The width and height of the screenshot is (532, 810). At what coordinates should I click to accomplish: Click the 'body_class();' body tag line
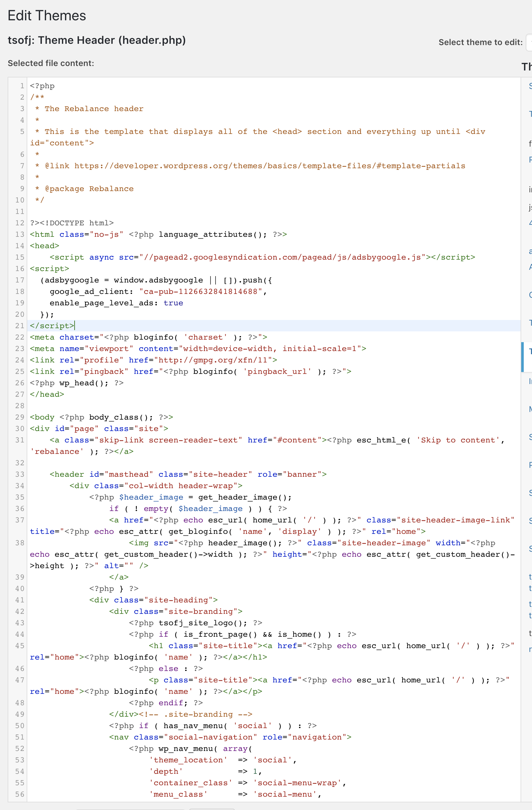click(x=102, y=417)
